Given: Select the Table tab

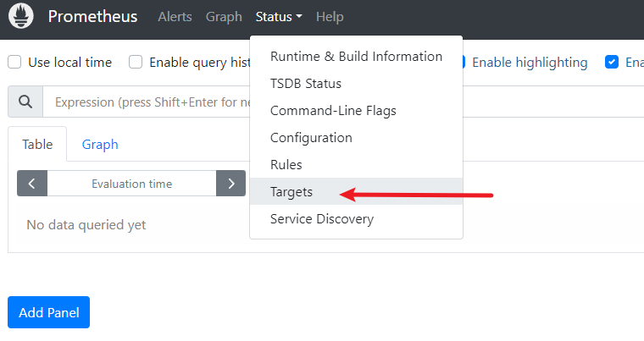Looking at the screenshot, I should (37, 145).
